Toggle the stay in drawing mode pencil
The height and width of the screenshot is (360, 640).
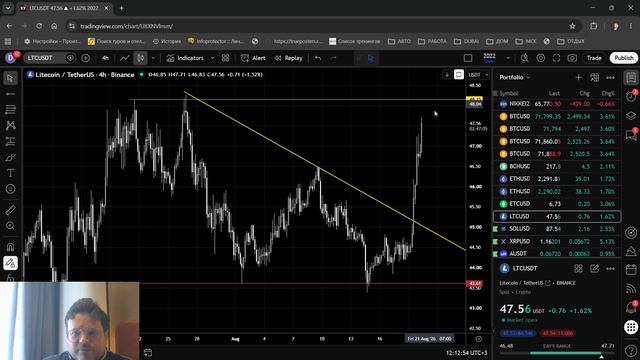[10, 263]
